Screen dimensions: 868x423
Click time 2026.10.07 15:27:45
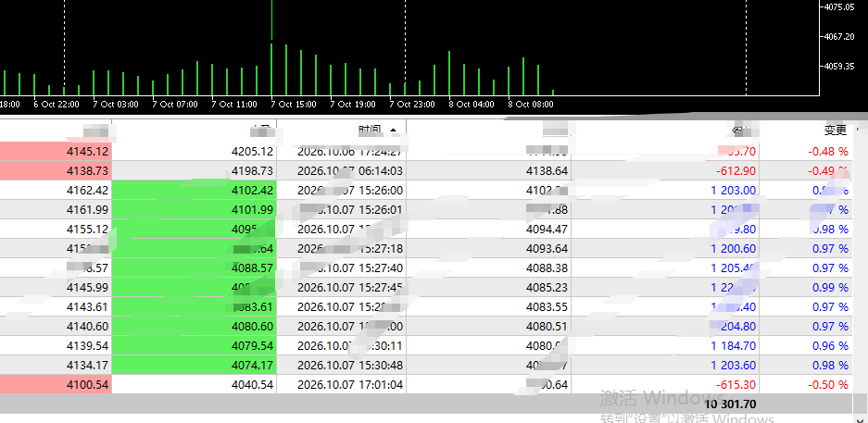[350, 288]
